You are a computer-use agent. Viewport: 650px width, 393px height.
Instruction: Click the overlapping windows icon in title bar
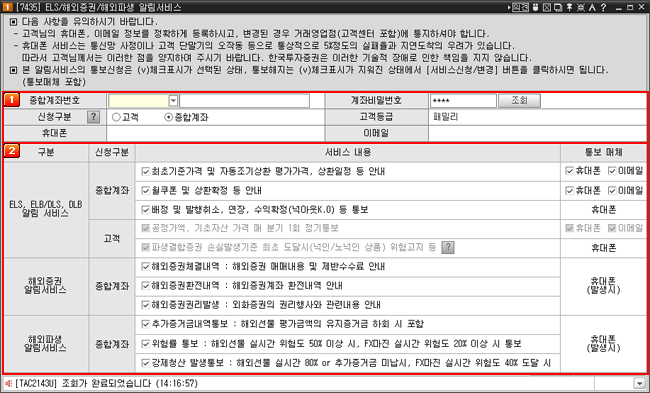[558, 7]
